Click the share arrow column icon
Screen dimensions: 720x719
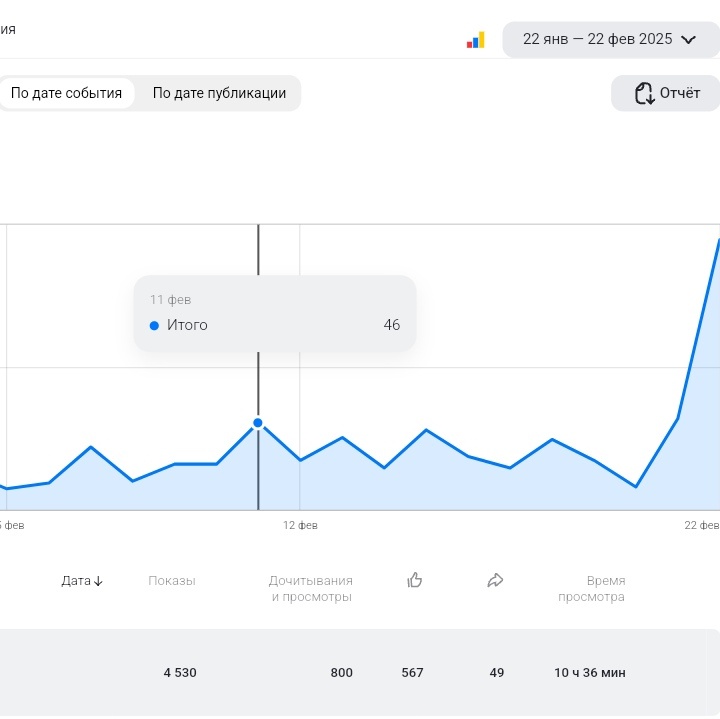[x=495, y=580]
